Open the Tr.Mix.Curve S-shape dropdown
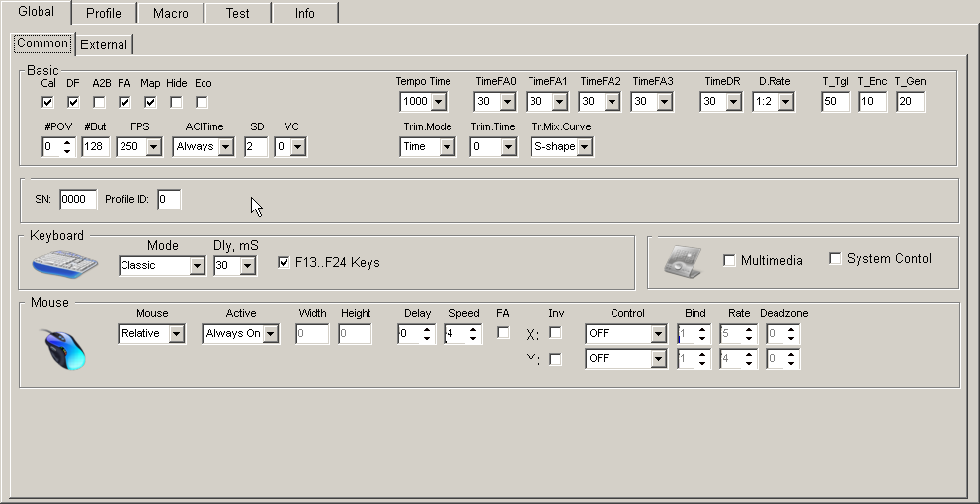 click(x=585, y=147)
